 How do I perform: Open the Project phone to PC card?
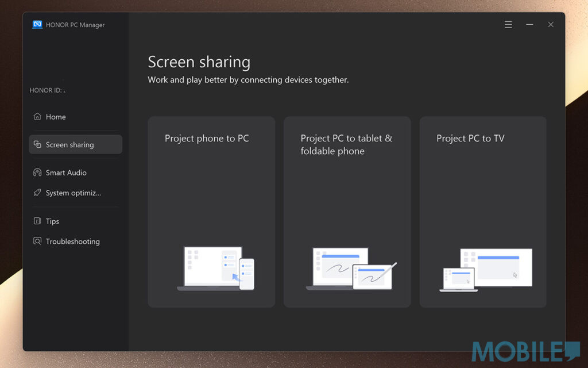point(211,212)
